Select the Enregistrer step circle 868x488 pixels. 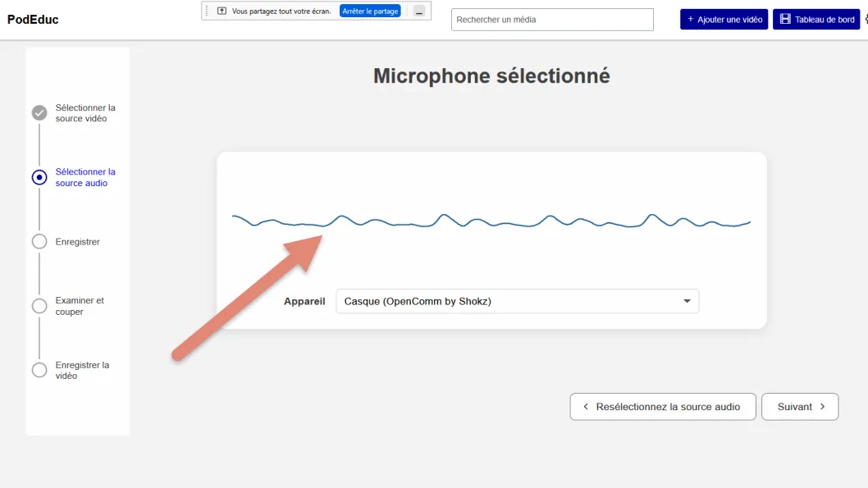point(39,242)
